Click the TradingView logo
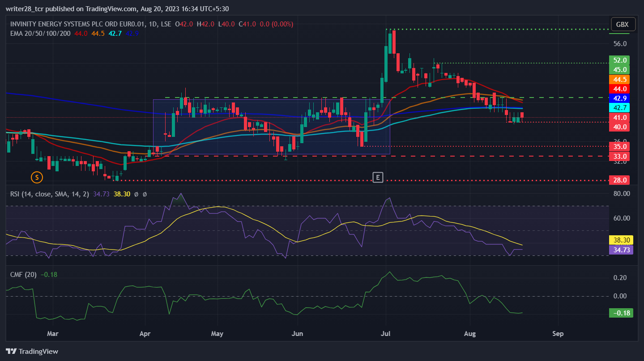This screenshot has width=644, height=361. click(x=32, y=351)
